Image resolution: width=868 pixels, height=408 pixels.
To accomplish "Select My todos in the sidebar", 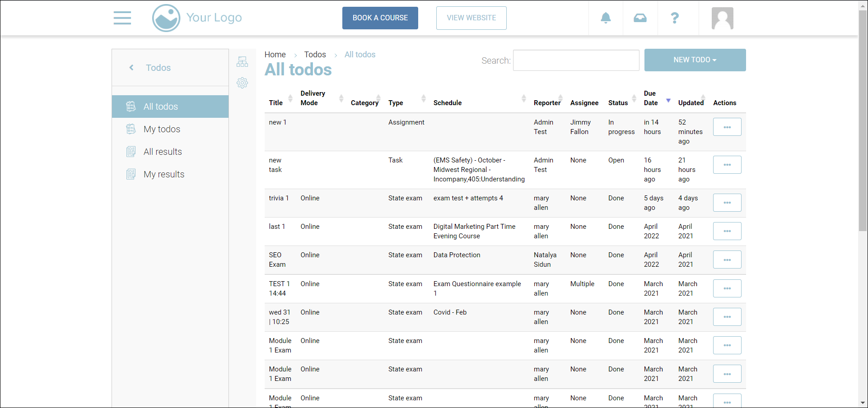I will (162, 129).
